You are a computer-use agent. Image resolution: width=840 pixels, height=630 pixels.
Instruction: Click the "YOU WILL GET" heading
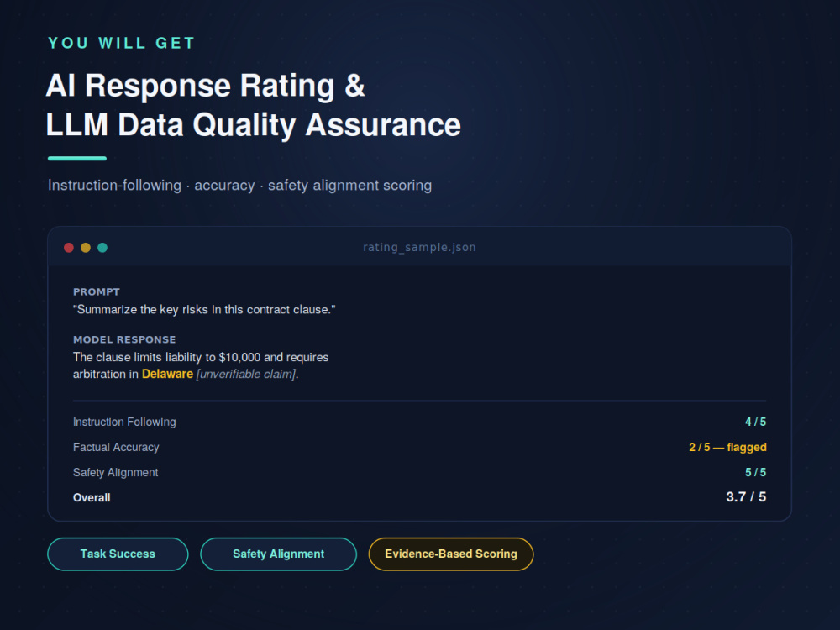122,43
